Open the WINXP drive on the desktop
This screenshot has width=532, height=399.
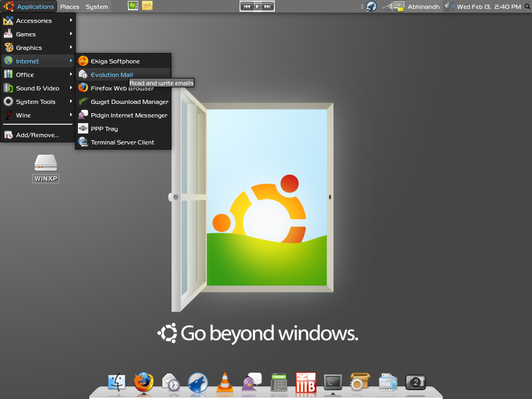[x=46, y=169]
